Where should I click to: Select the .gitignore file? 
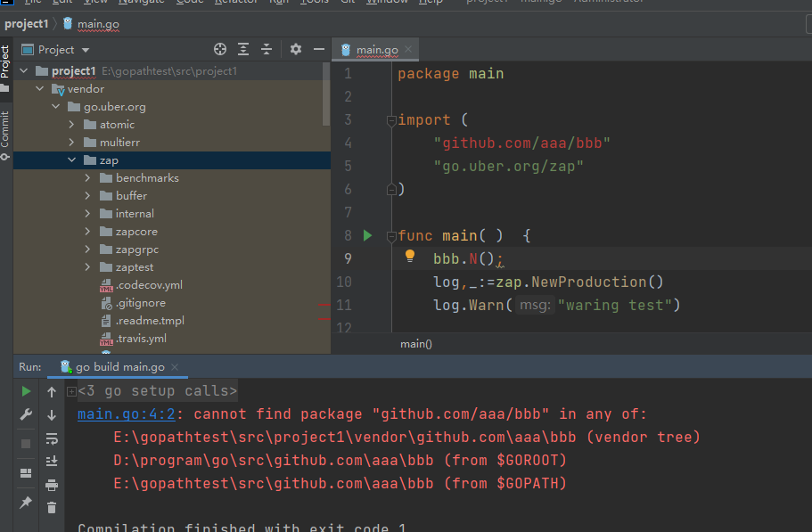tap(133, 303)
